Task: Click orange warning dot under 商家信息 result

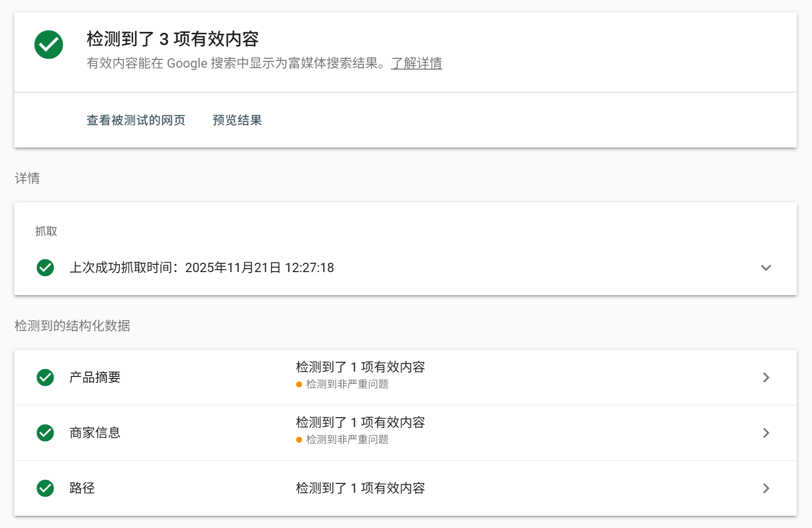Action: point(299,440)
